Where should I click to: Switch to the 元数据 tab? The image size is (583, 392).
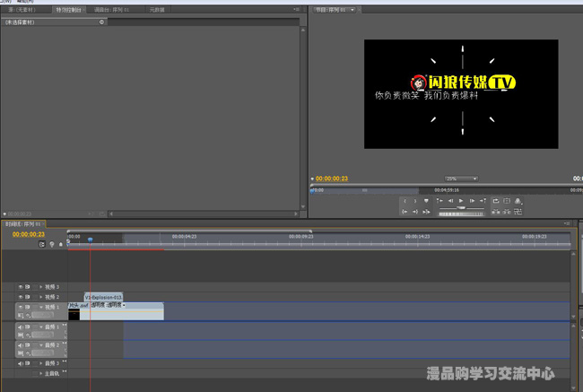click(x=157, y=10)
